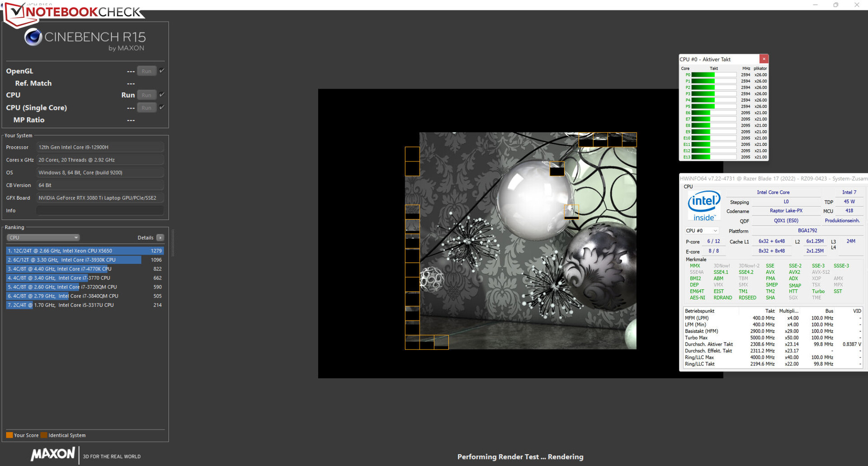
Task: Click the Cores x GHz field
Action: [x=100, y=160]
